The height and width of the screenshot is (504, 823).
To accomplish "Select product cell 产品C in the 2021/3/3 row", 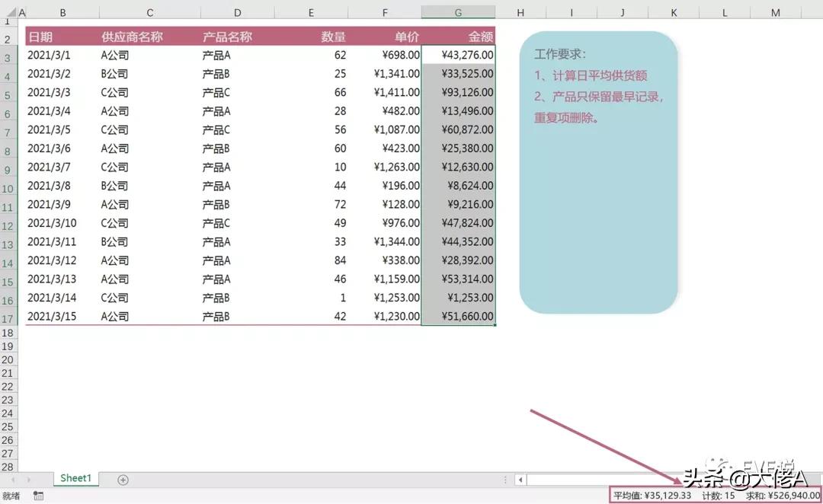I will coord(238,92).
